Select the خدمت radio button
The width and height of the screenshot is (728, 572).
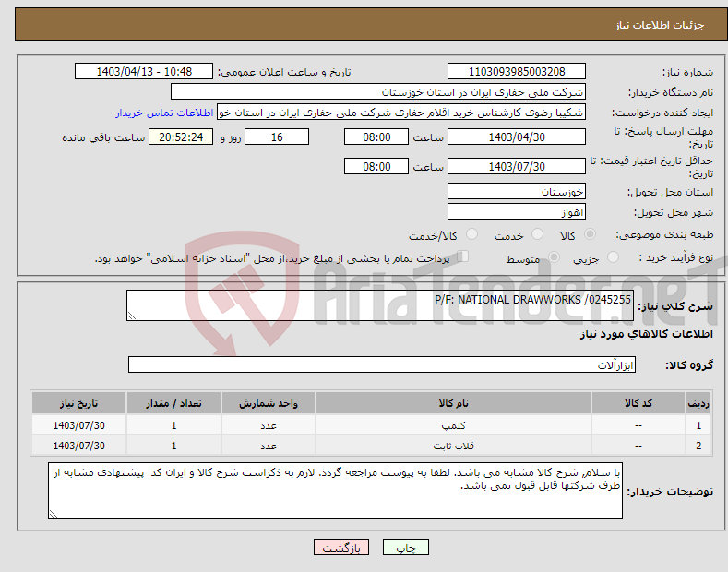pos(537,234)
